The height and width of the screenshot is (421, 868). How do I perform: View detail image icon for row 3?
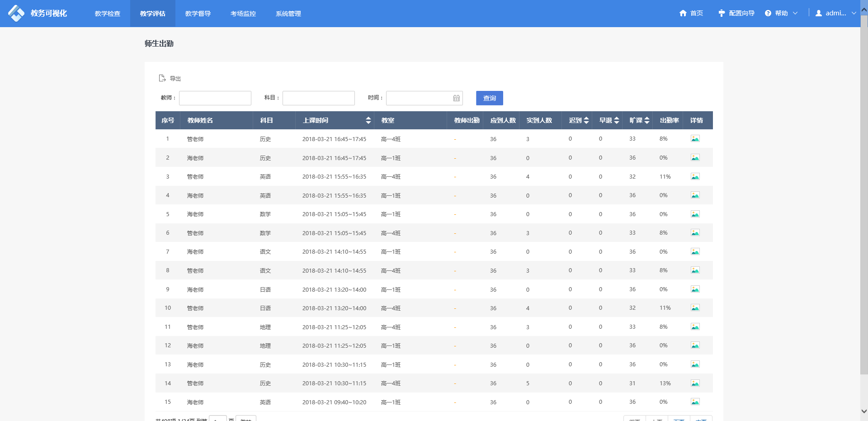(695, 176)
